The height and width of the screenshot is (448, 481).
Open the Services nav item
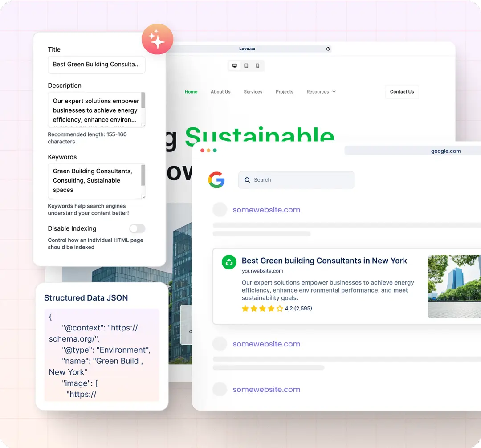(253, 92)
